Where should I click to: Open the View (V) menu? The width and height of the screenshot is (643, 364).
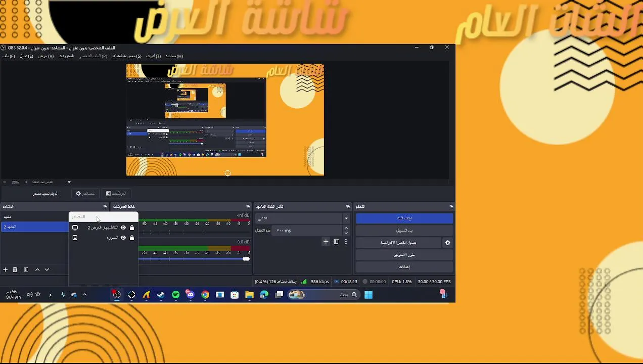click(x=45, y=56)
